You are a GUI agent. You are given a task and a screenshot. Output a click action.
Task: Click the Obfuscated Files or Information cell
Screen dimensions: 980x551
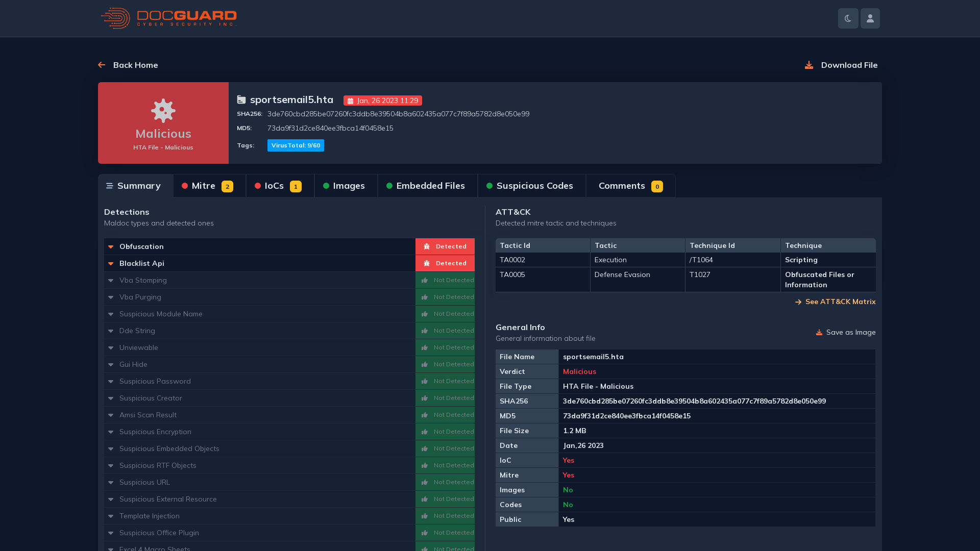[x=828, y=280]
